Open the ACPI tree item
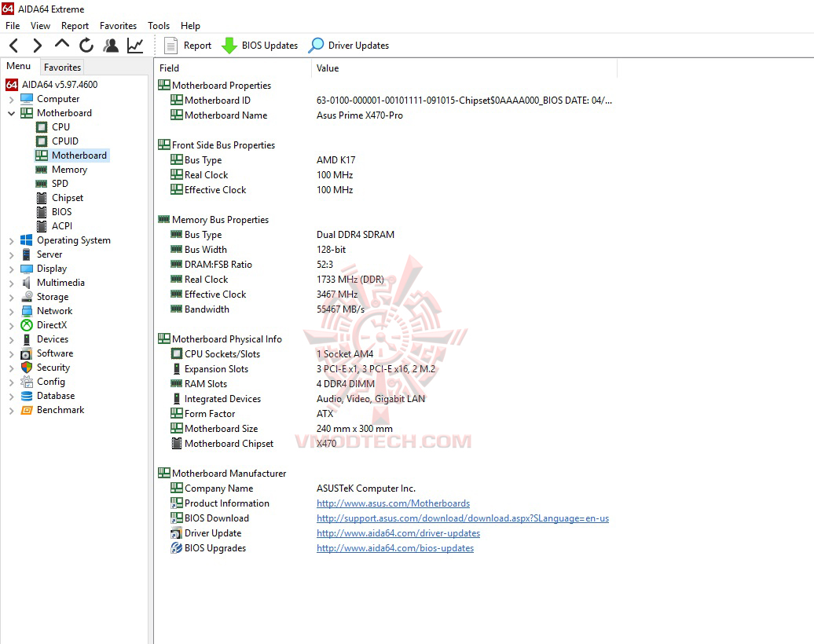The width and height of the screenshot is (814, 644). [54, 225]
